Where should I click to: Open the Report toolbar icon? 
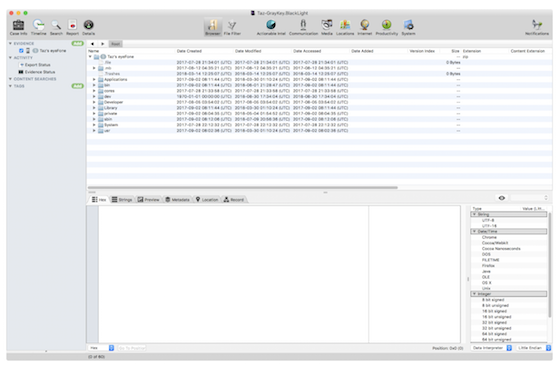click(72, 27)
